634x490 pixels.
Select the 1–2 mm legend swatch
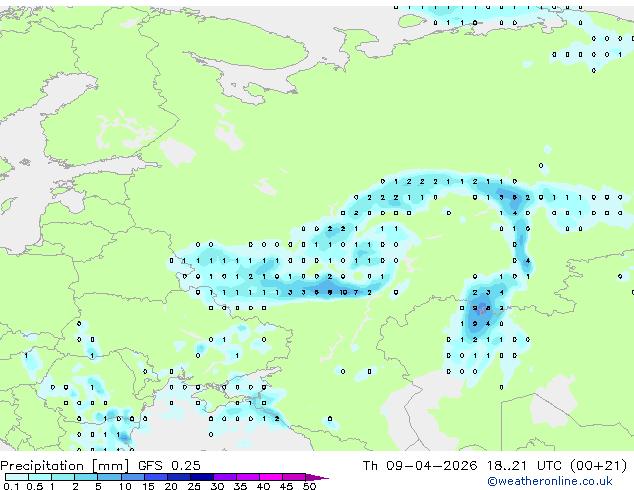63,477
